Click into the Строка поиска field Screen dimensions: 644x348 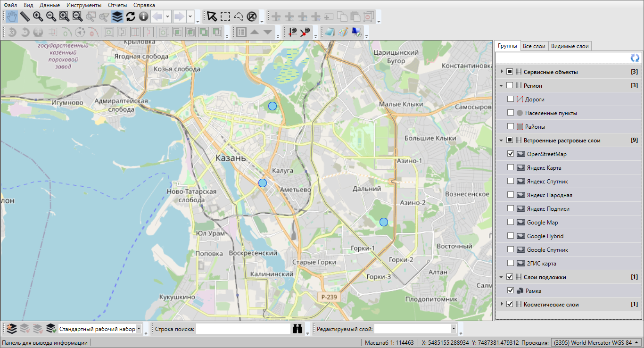click(243, 329)
